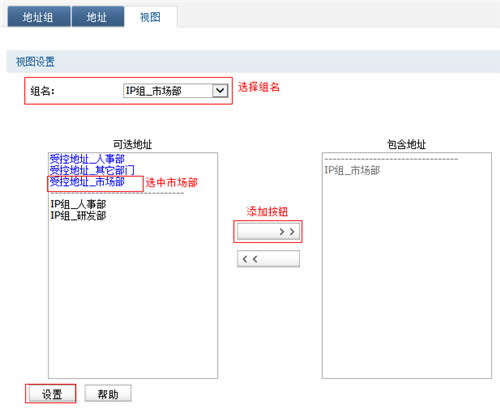Choose IP组_研发部 from available addresses

click(x=78, y=216)
